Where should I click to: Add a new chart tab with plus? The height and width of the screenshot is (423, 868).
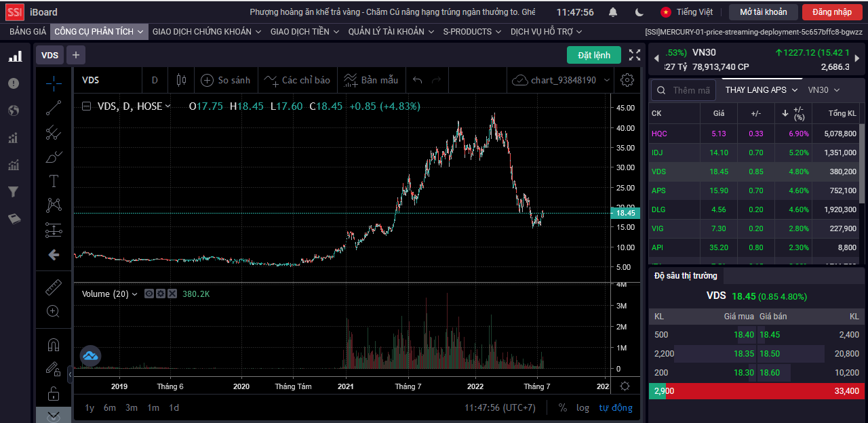tap(75, 55)
